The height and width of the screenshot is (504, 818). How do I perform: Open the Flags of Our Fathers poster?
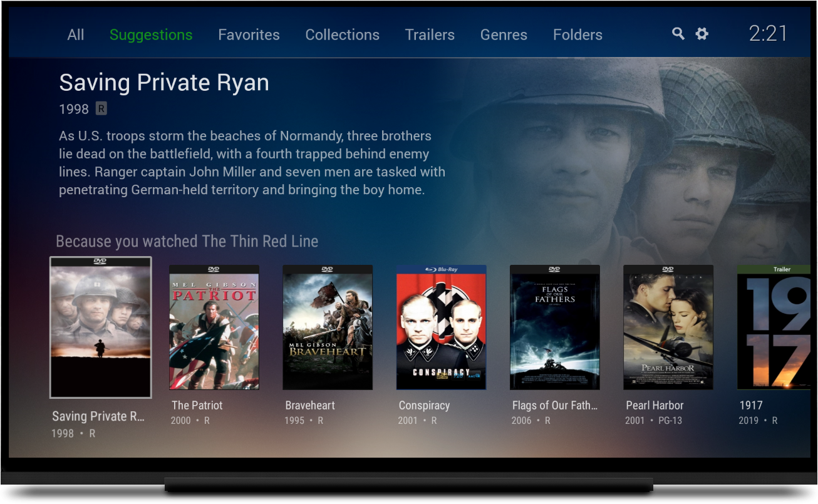click(x=554, y=327)
